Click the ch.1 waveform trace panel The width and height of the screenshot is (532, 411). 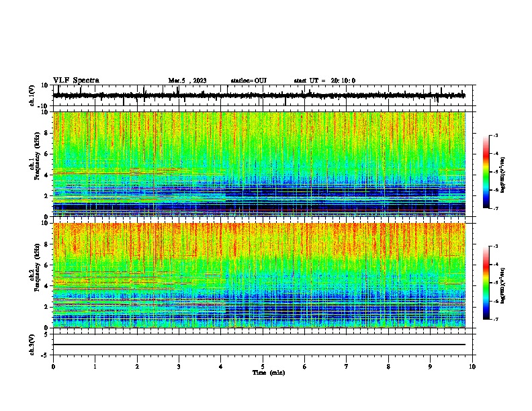263,95
